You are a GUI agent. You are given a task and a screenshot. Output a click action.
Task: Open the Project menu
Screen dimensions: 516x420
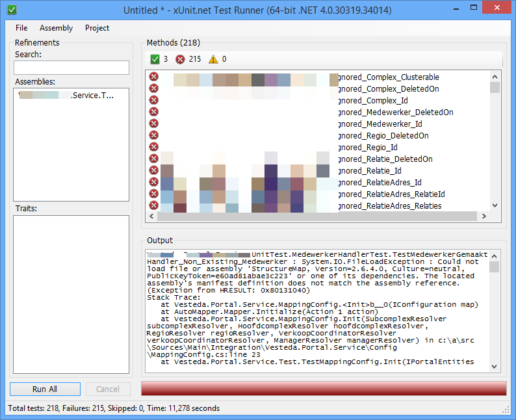click(97, 28)
